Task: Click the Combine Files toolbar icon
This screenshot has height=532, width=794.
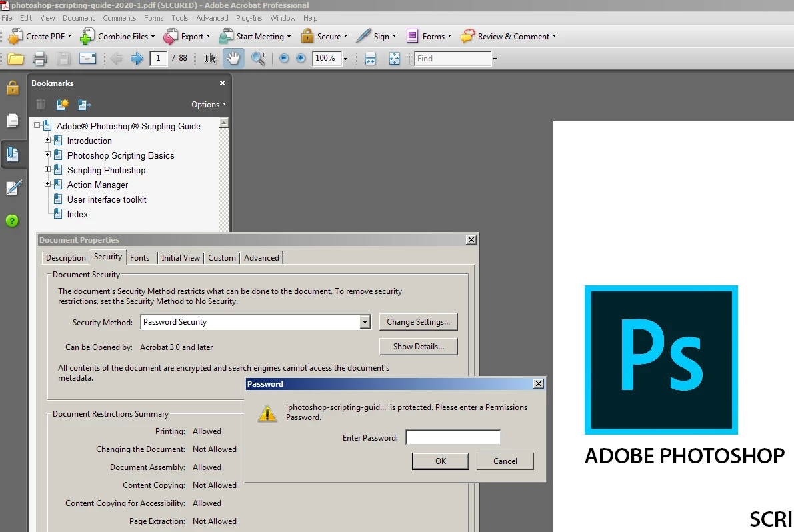Action: 87,37
